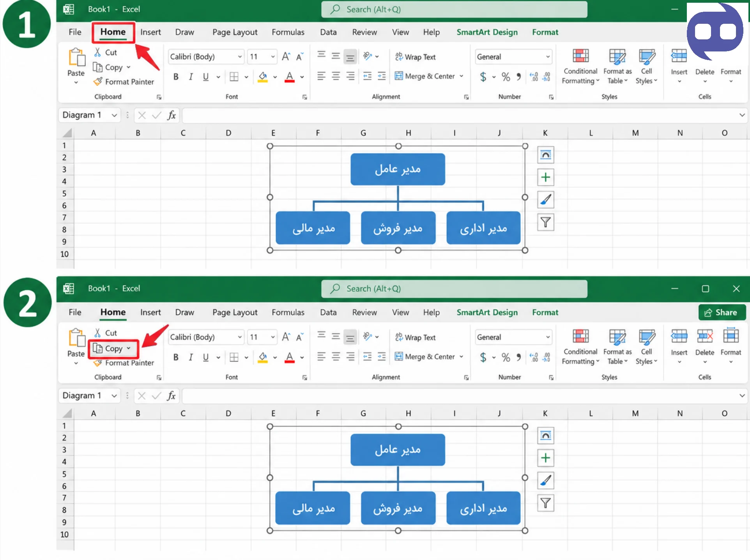
Task: Click the Paste icon in the bottom window
Action: tap(77, 337)
